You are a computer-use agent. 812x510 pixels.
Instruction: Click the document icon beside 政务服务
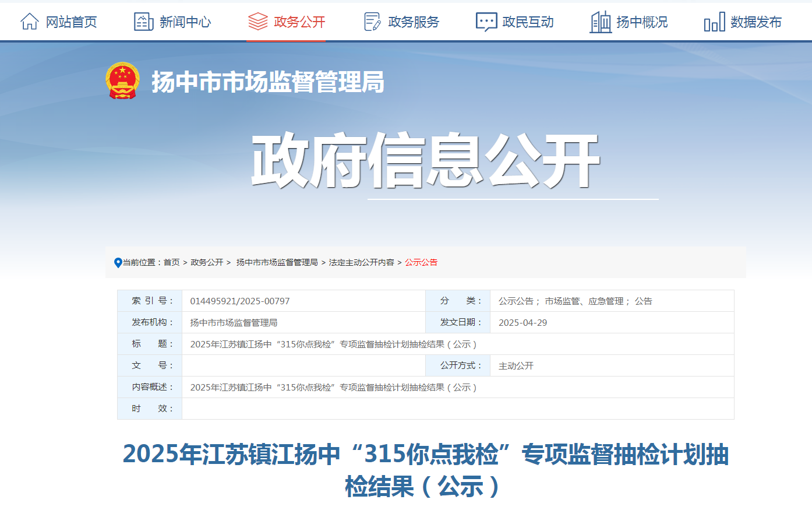372,22
